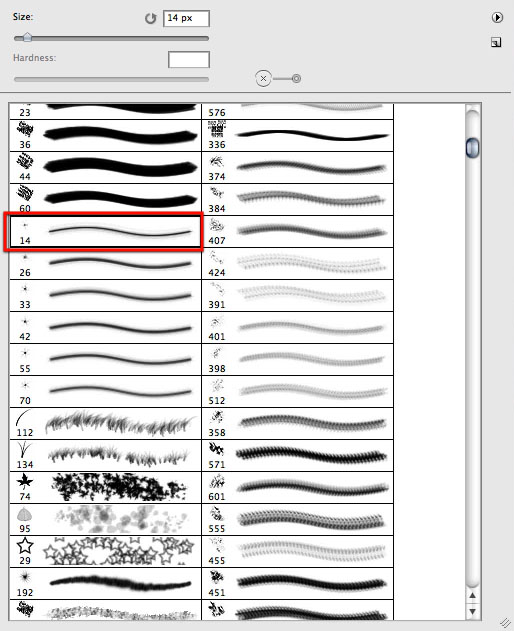Select brush preset 36
Screen dimensions: 514x631
(x=105, y=135)
